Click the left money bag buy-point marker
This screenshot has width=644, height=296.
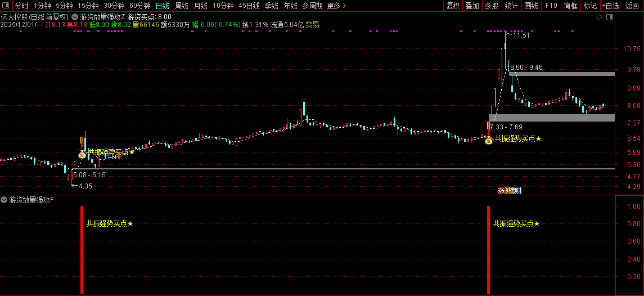[x=82, y=153]
